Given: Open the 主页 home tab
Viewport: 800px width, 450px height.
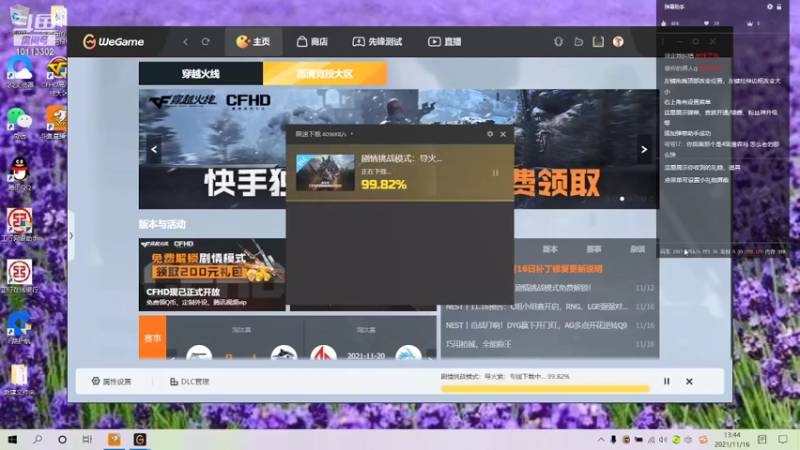Looking at the screenshot, I should pyautogui.click(x=254, y=41).
